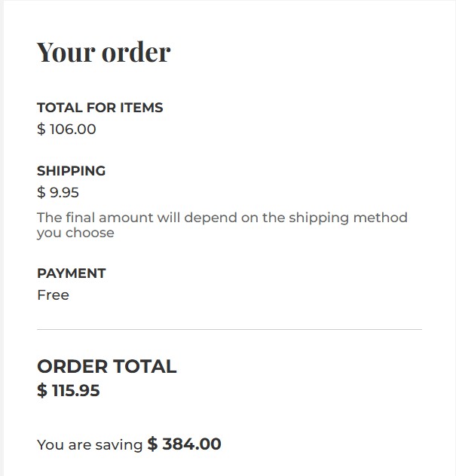456x476 pixels.
Task: Select the "TOTAL FOR ITEMS" label
Action: click(x=99, y=108)
